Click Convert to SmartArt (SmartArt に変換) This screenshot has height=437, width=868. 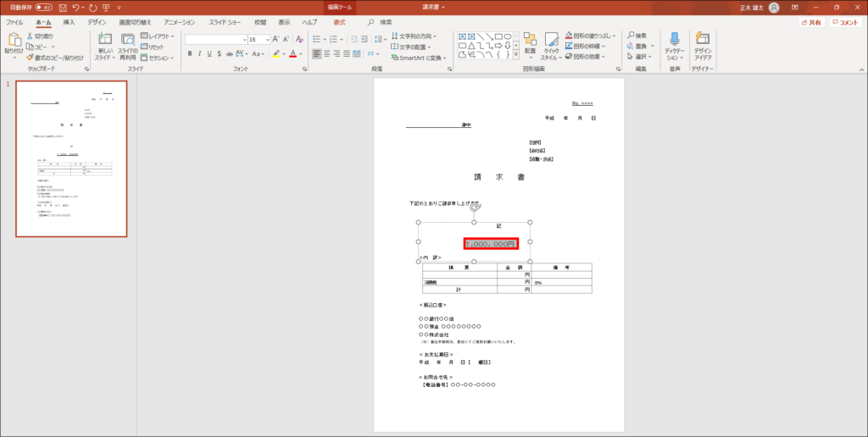click(x=419, y=58)
